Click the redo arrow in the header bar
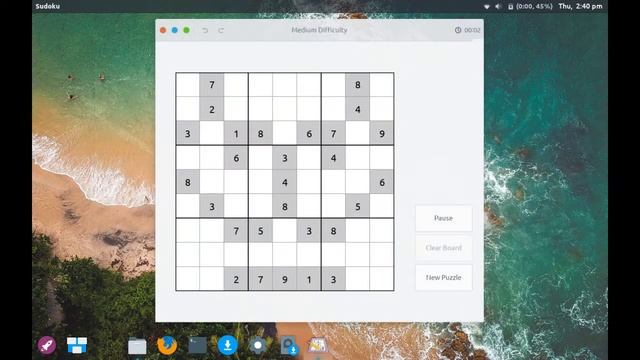 click(221, 30)
